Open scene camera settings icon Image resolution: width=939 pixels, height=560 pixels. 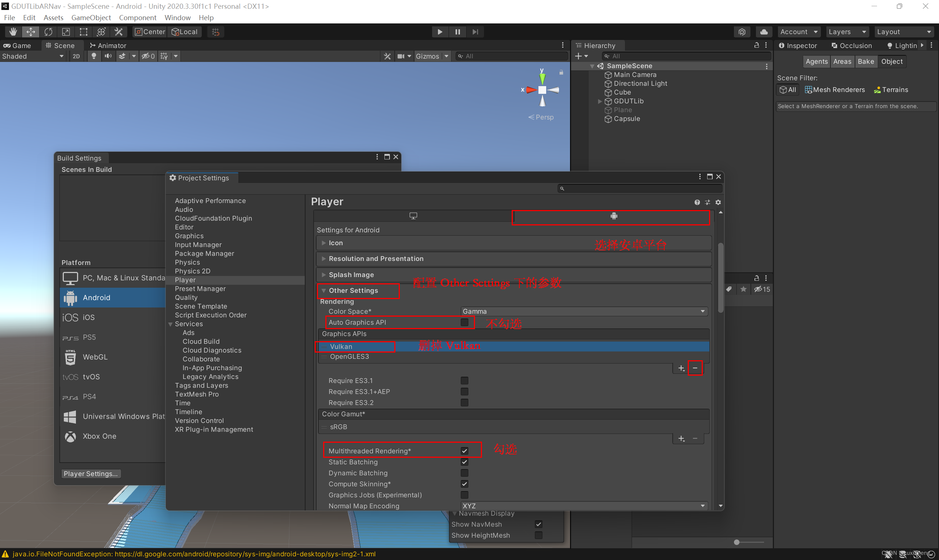tap(401, 56)
